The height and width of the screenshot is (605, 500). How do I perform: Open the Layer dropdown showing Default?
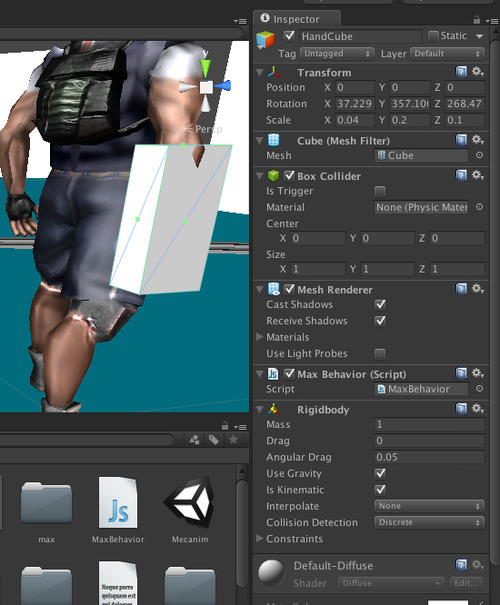(x=447, y=53)
